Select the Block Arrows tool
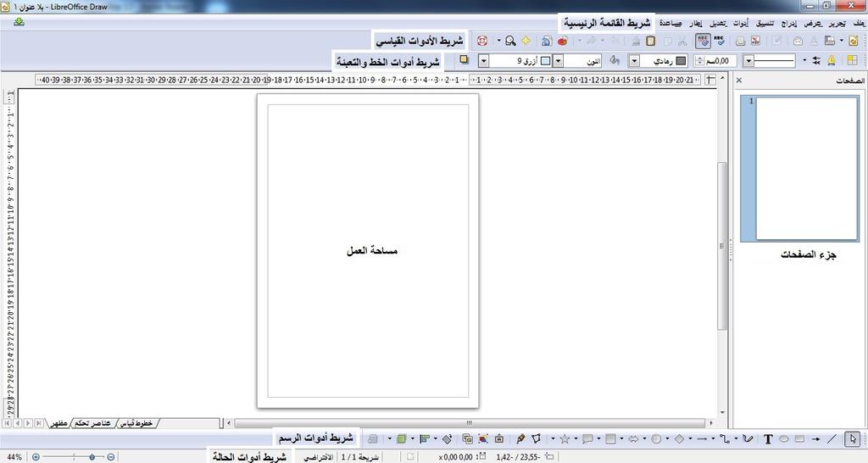The width and height of the screenshot is (868, 463). pos(633,438)
